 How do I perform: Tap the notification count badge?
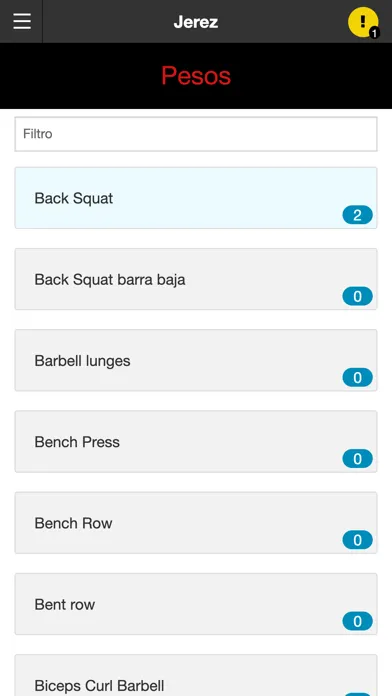(x=374, y=33)
